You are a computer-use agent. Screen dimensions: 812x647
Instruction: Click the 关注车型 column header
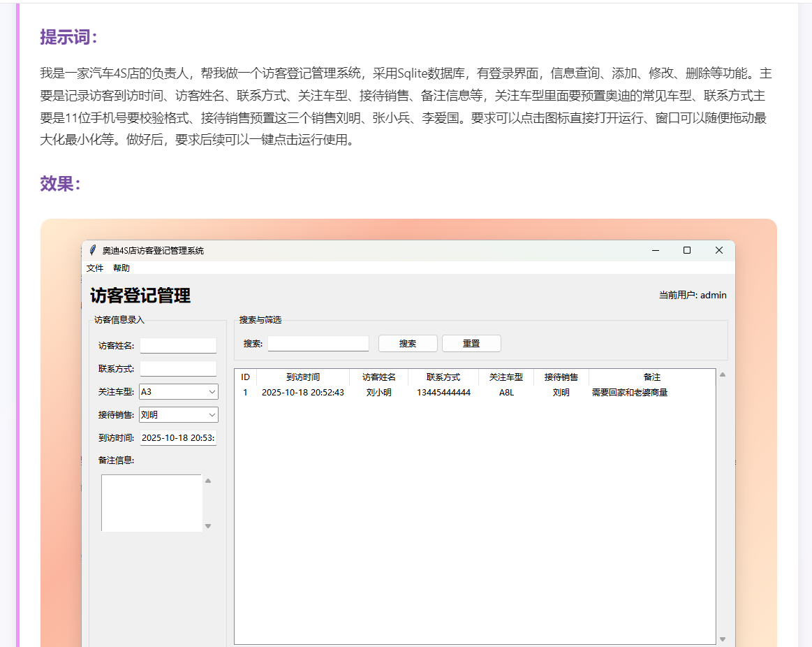(x=506, y=377)
